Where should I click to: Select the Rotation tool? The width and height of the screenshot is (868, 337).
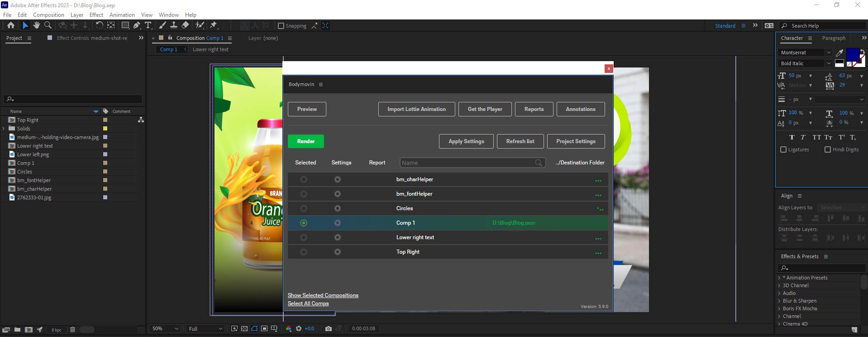click(99, 25)
